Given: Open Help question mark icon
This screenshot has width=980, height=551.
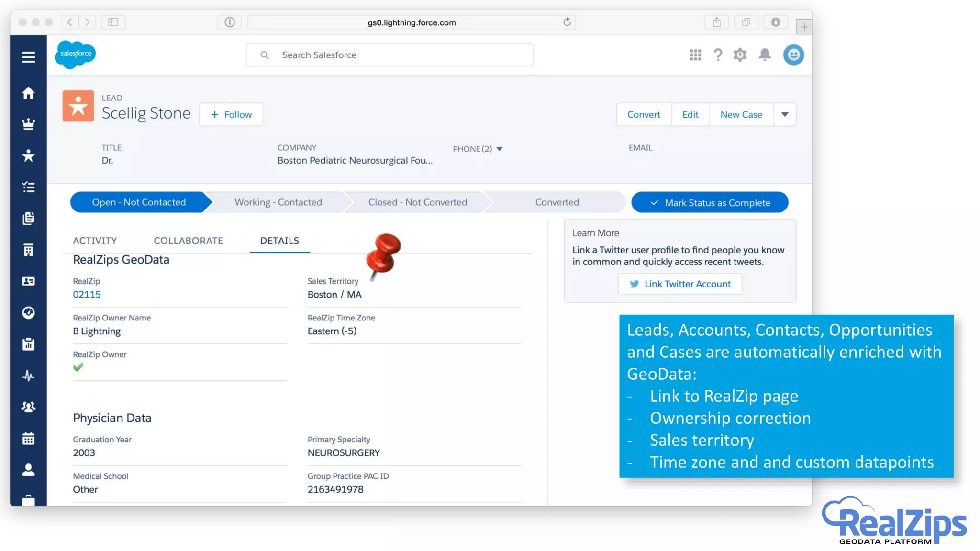Looking at the screenshot, I should tap(717, 55).
